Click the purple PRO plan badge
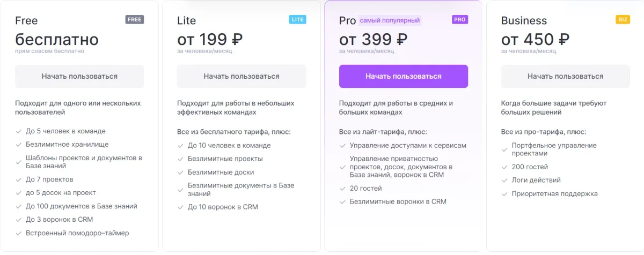 (460, 20)
